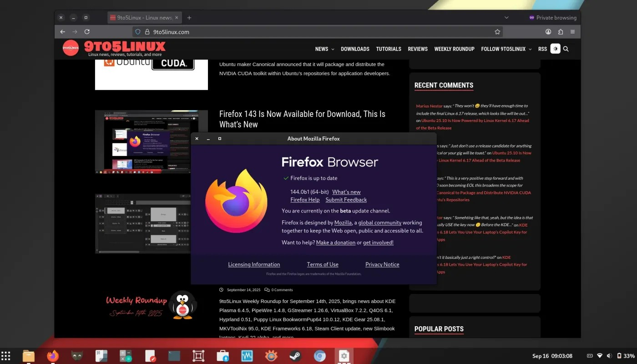Launch Chromium from the taskbar

click(x=319, y=356)
